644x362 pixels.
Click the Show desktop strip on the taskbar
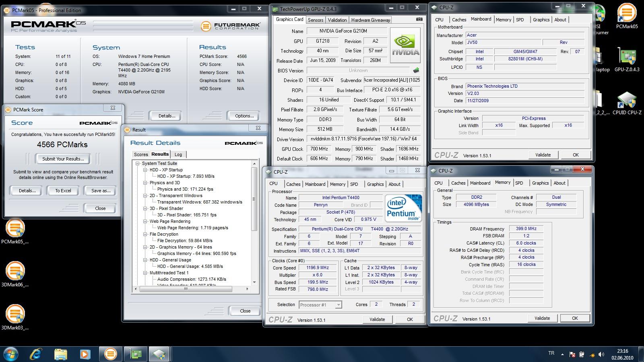(x=641, y=354)
